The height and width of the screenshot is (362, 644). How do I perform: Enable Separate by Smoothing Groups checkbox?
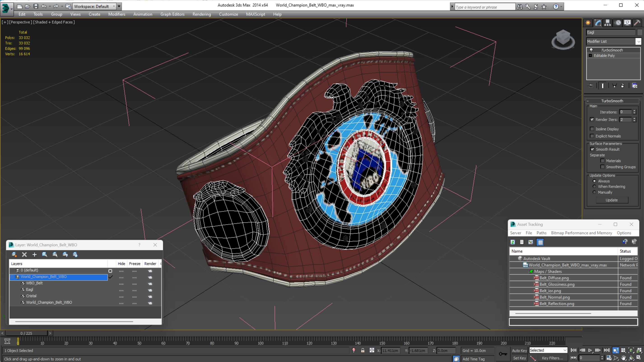pos(602,167)
